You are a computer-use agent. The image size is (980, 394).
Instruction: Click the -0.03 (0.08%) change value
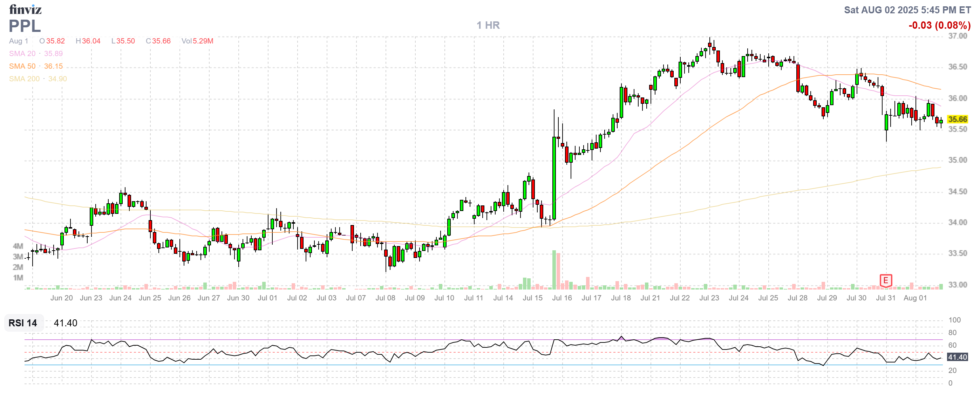pyautogui.click(x=939, y=26)
